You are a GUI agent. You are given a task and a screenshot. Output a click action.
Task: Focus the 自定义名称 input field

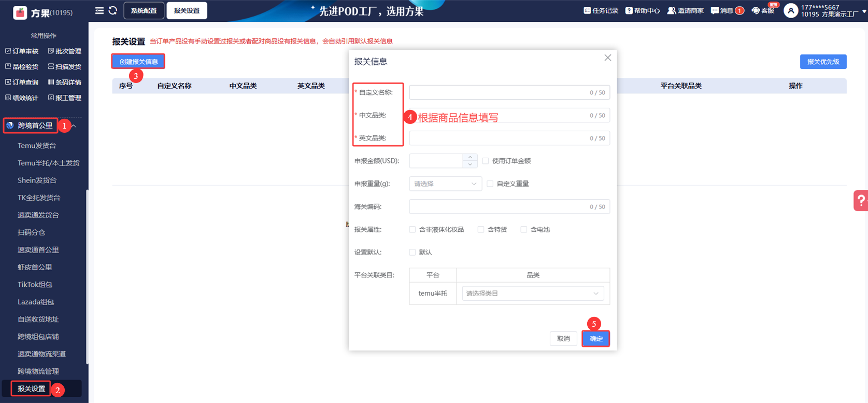[509, 92]
